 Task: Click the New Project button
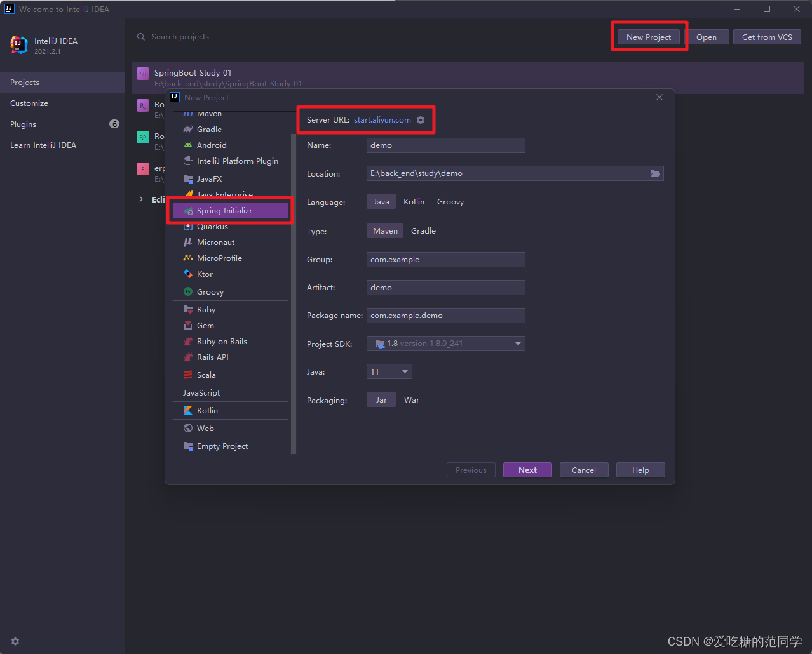click(x=649, y=37)
